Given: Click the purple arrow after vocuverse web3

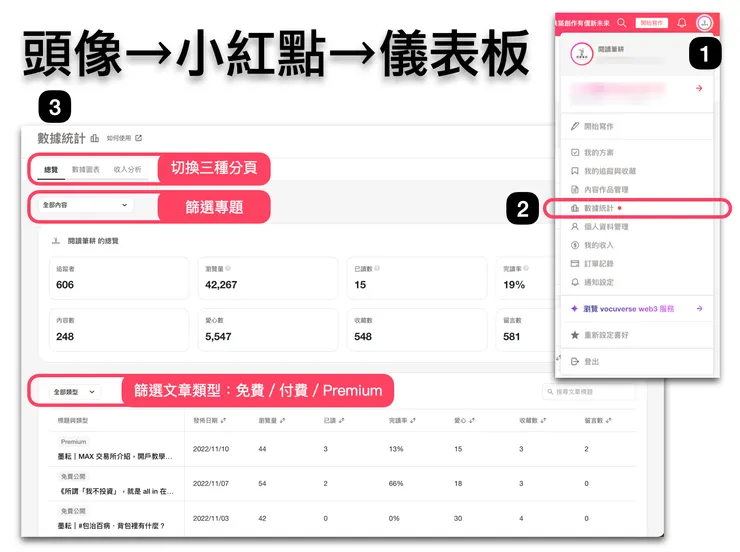Looking at the screenshot, I should coord(699,309).
